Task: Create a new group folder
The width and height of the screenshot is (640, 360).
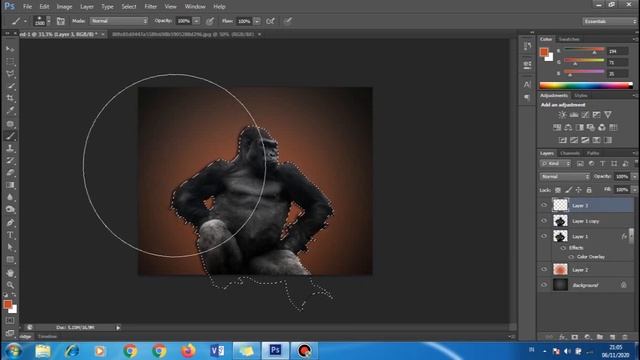Action: coord(600,337)
